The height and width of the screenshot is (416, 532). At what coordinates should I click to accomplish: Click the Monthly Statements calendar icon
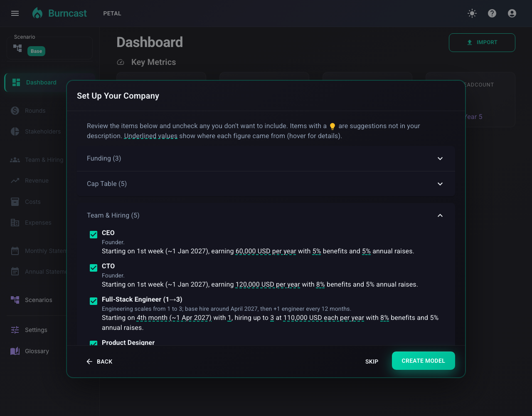click(x=15, y=251)
